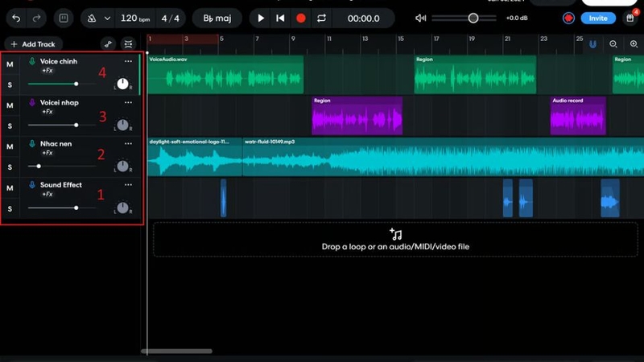Open the B♭ maj key selector
The width and height of the screenshot is (644, 362).
pyautogui.click(x=217, y=19)
